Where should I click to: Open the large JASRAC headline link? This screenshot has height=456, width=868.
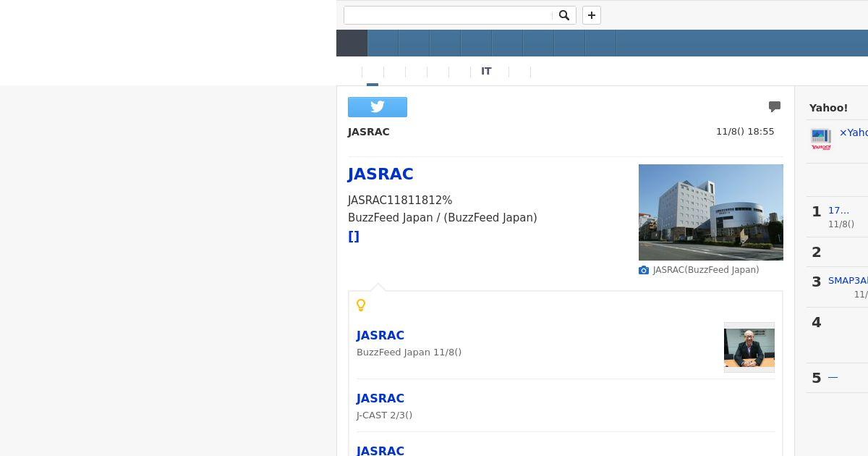pyautogui.click(x=380, y=174)
